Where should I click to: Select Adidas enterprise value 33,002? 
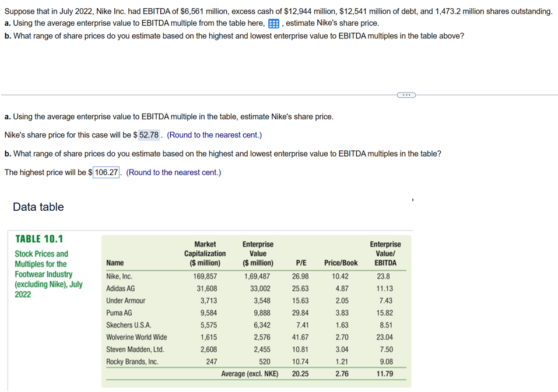click(260, 288)
